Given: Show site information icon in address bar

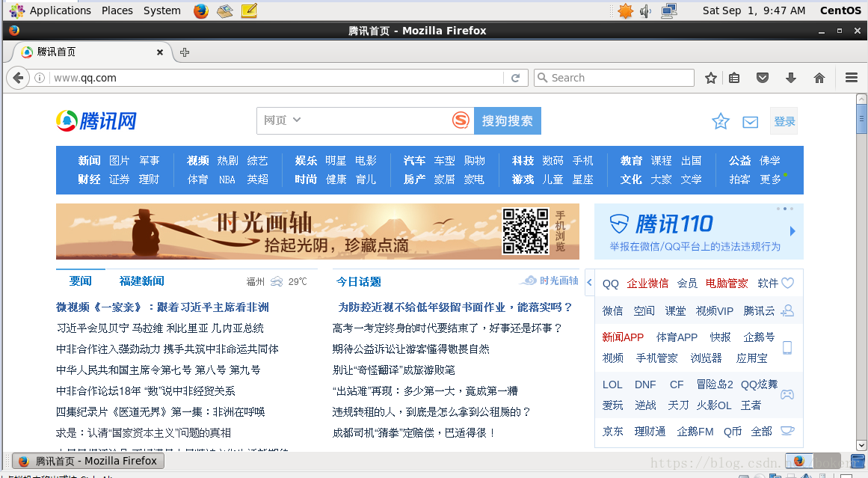Looking at the screenshot, I should coord(40,78).
